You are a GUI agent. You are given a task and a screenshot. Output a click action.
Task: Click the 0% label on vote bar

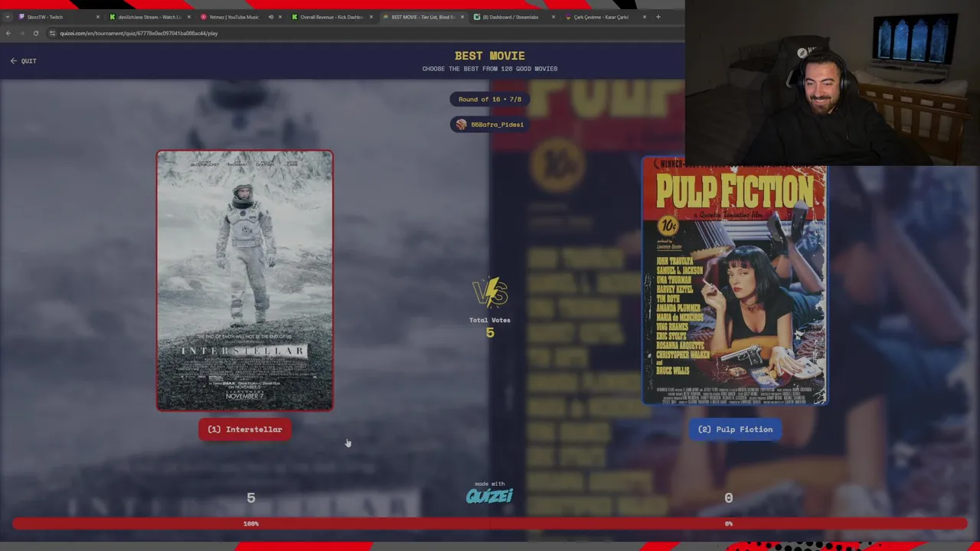click(729, 523)
